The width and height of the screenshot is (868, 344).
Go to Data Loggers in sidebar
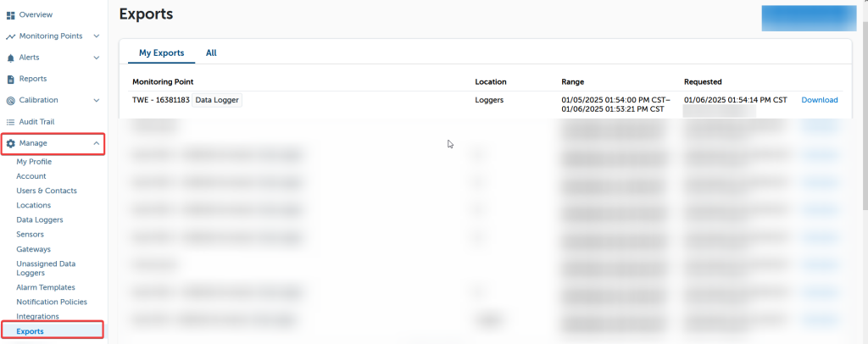[40, 219]
